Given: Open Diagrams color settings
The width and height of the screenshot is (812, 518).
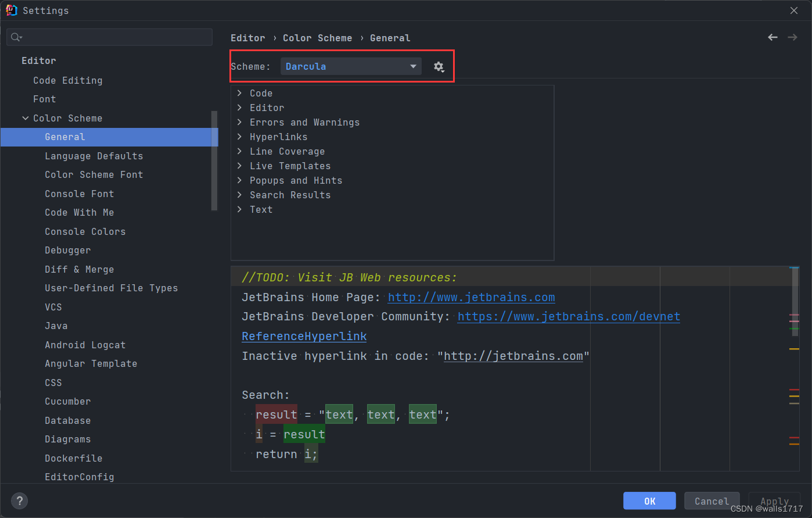Looking at the screenshot, I should tap(68, 439).
